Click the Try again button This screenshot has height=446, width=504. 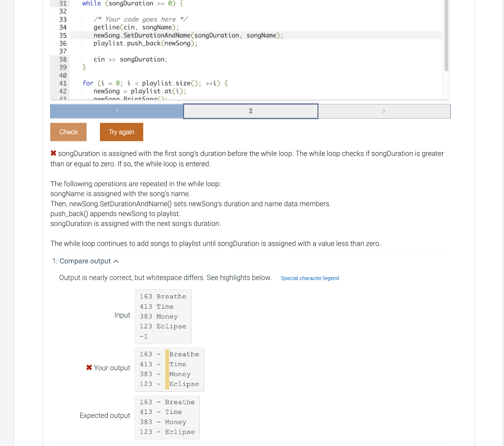coord(121,131)
